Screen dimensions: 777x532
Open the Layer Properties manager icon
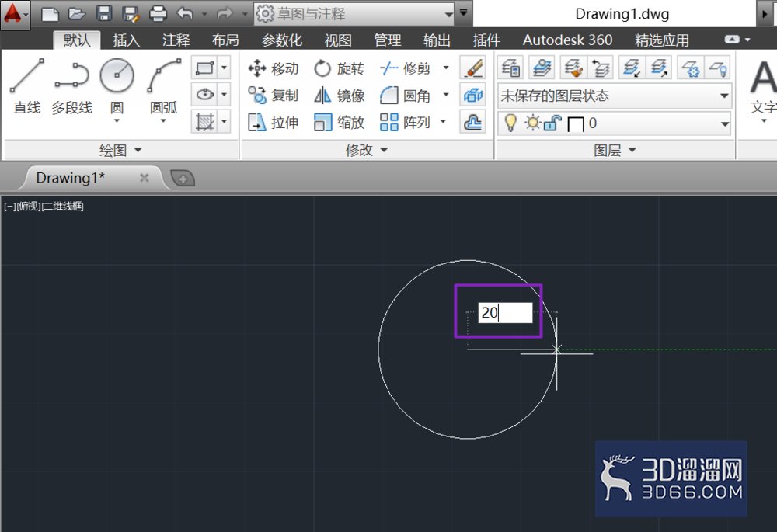pyautogui.click(x=510, y=68)
